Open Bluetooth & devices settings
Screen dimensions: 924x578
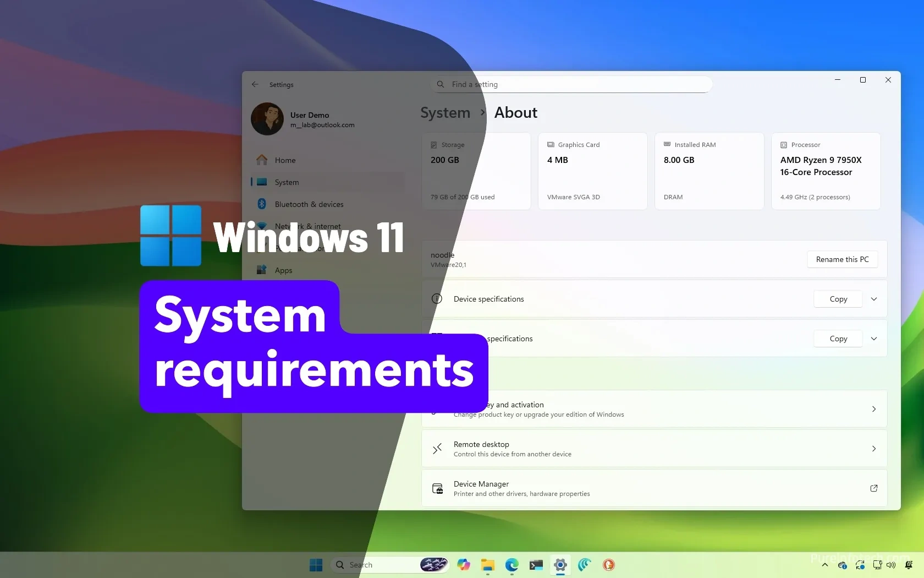tap(309, 204)
